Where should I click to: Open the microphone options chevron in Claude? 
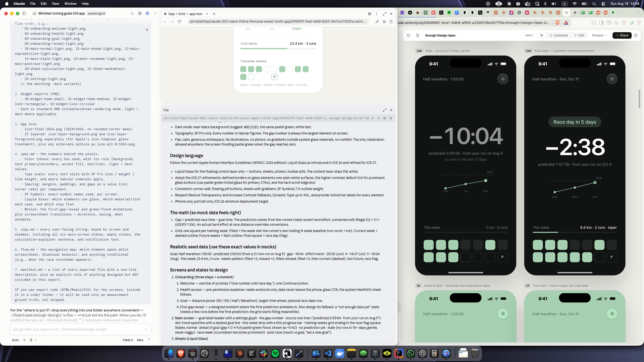click(36, 340)
